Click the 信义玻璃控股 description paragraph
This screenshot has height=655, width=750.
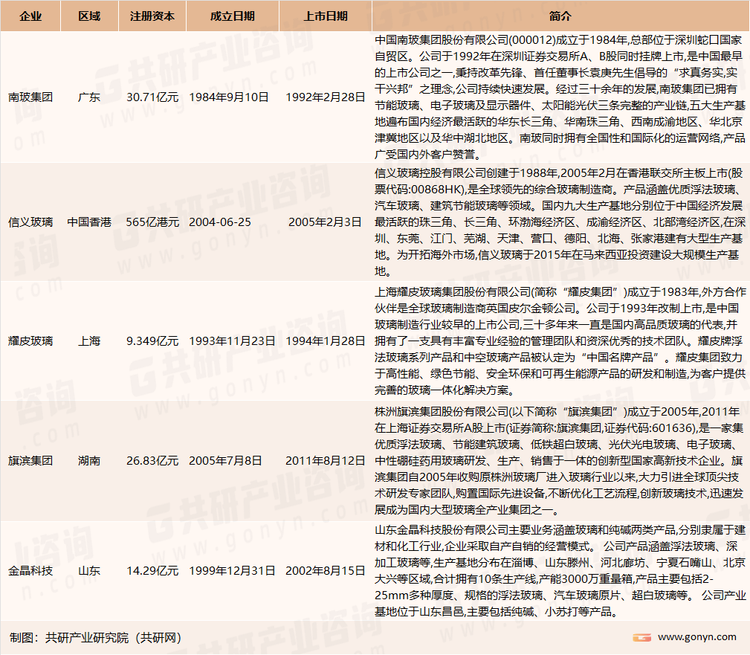(x=560, y=222)
